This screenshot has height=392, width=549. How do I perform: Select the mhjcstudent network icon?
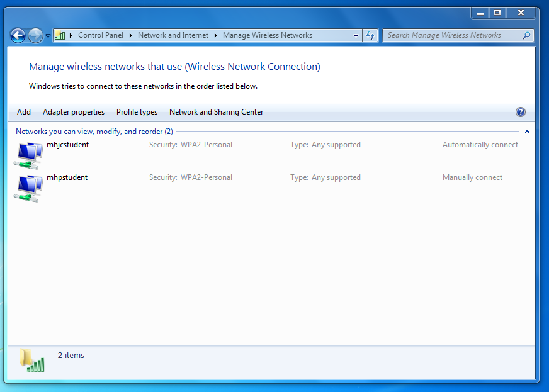28,155
